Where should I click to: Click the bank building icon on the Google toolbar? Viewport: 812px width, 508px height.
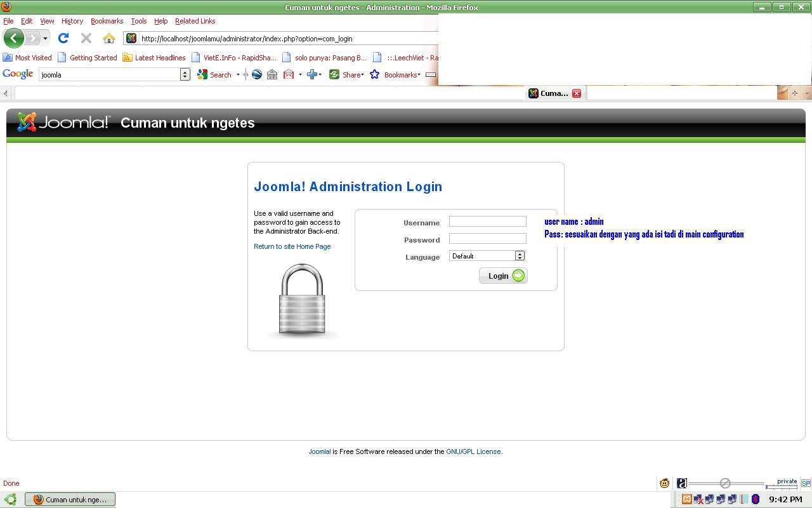272,74
